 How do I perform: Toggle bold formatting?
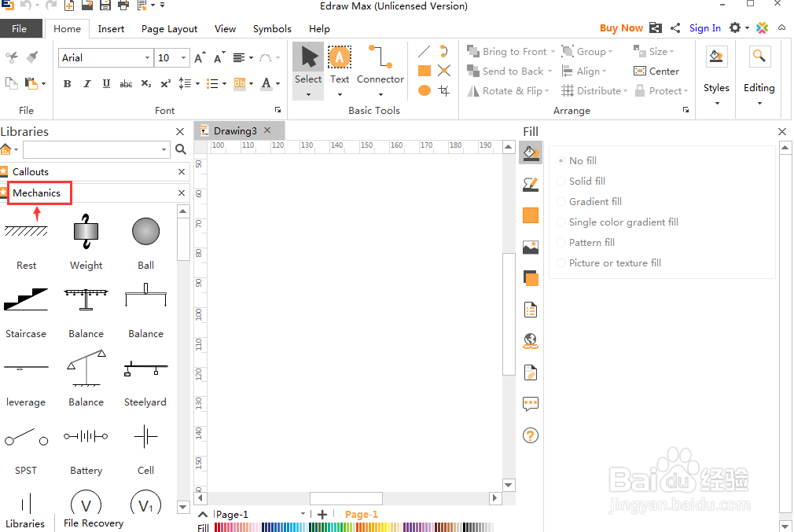click(67, 83)
